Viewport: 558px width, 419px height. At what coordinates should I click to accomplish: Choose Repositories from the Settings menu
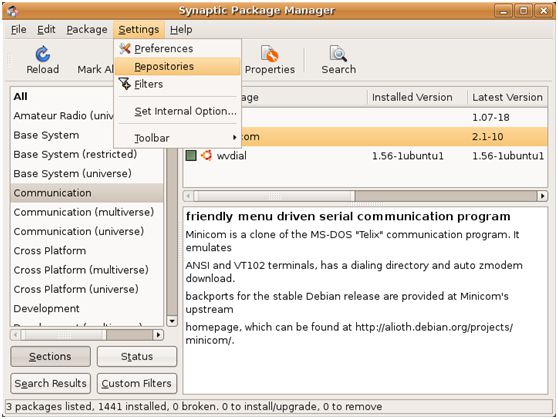[x=178, y=67]
